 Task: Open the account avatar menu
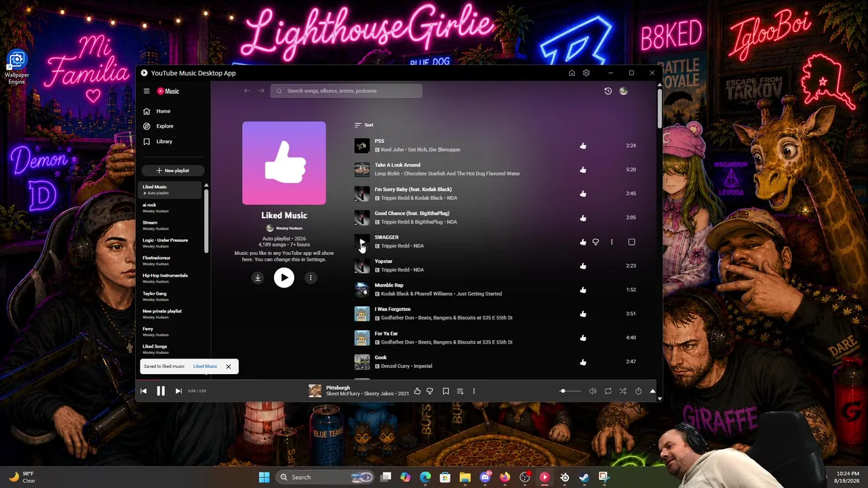pyautogui.click(x=623, y=91)
